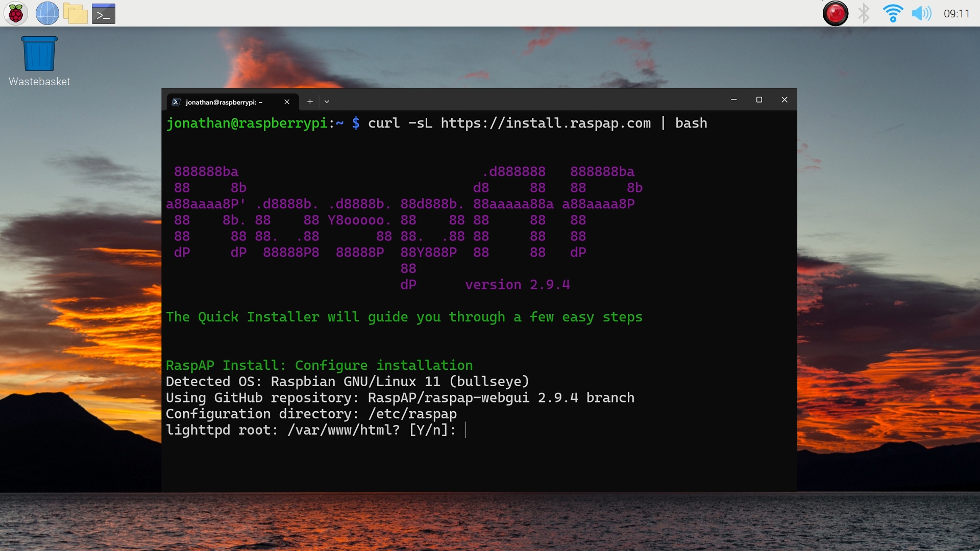Minimize the terminal window

[734, 99]
